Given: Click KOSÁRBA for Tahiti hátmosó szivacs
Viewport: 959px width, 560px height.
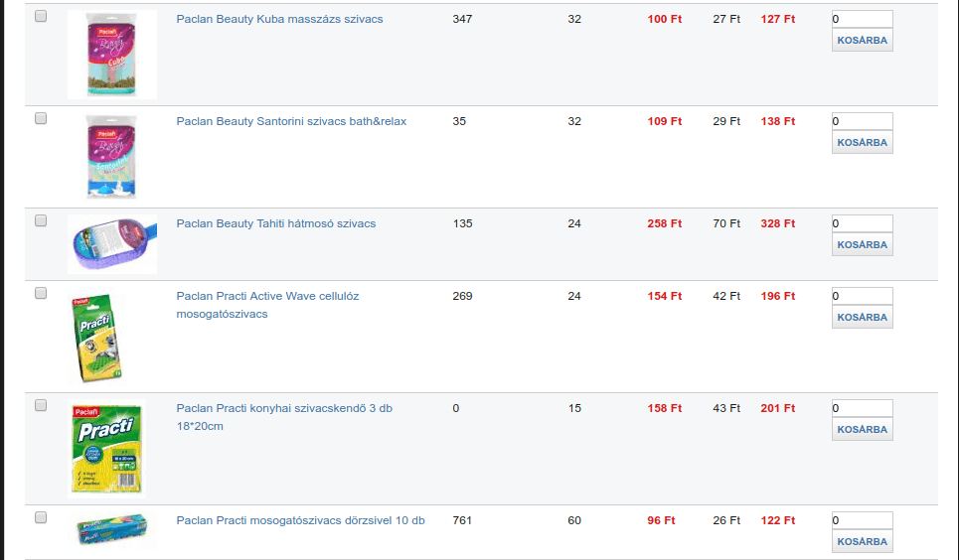Looking at the screenshot, I should tap(863, 244).
